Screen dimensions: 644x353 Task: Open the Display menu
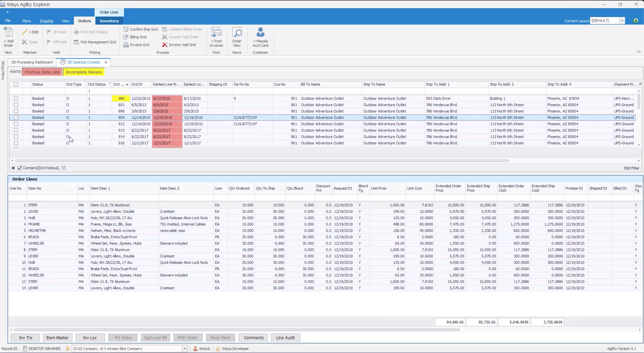click(x=46, y=21)
